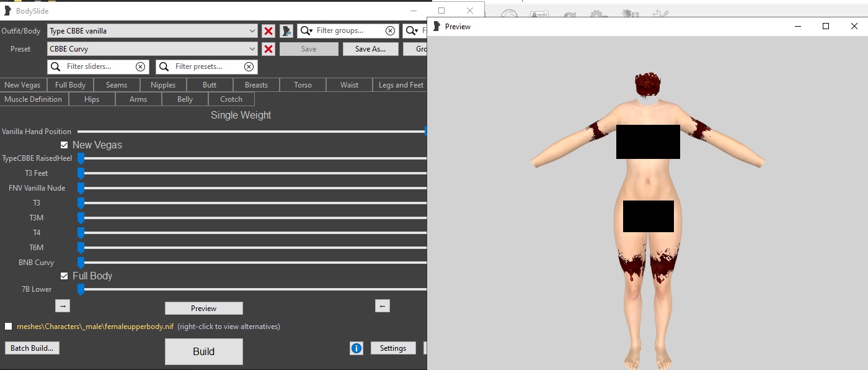
Task: Open the Muscle Definition tab
Action: click(33, 99)
